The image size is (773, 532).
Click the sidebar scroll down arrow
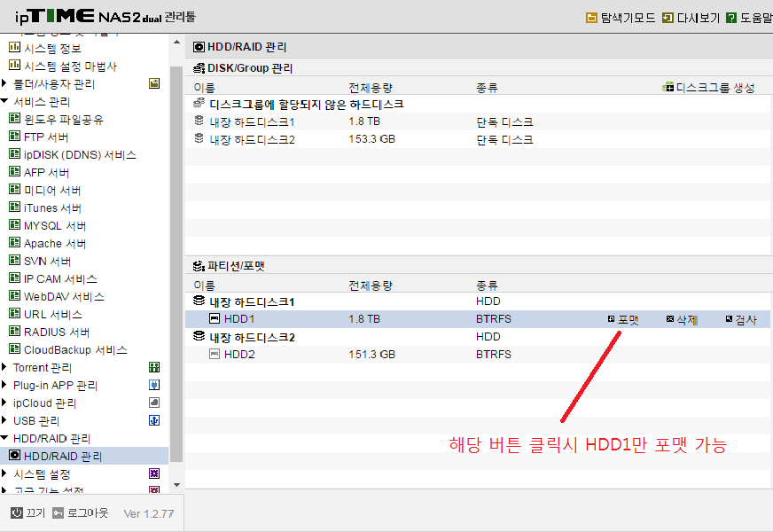(x=176, y=485)
